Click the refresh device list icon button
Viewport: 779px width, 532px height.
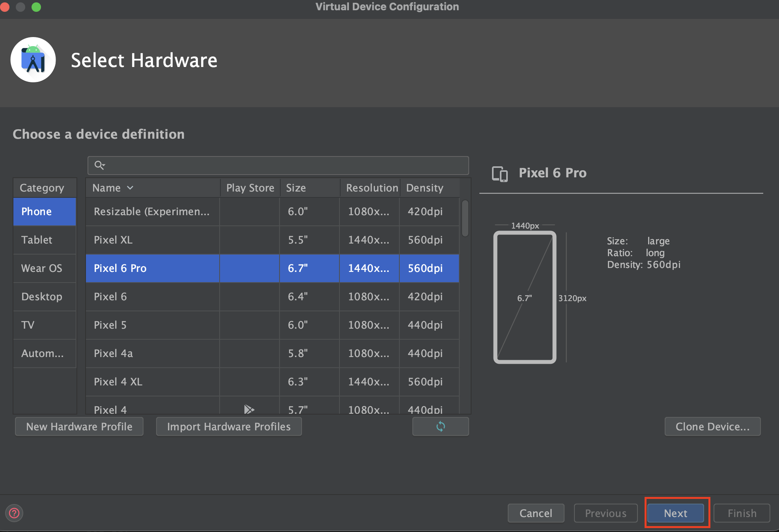[440, 426]
